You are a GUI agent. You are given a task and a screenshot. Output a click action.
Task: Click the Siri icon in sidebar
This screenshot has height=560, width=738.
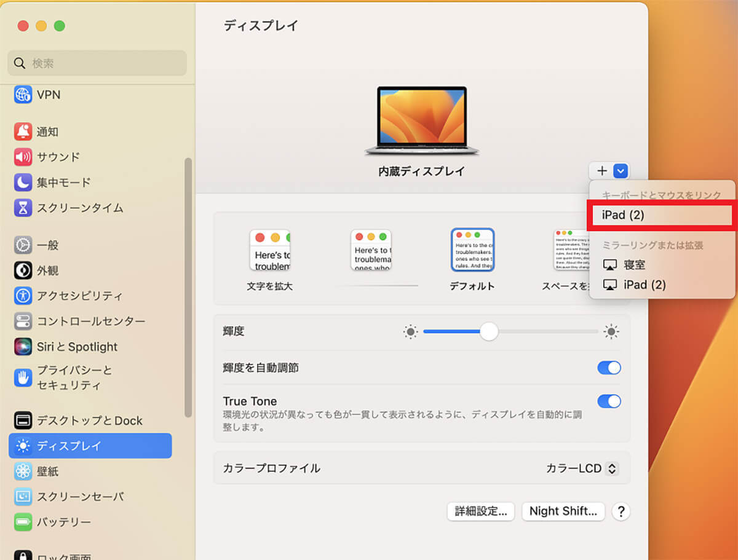click(23, 347)
